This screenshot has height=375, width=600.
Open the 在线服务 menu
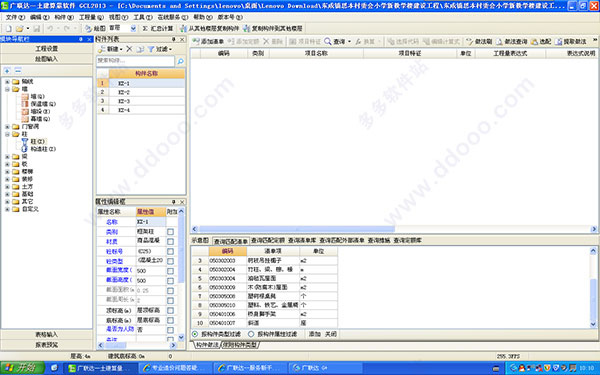(x=173, y=18)
